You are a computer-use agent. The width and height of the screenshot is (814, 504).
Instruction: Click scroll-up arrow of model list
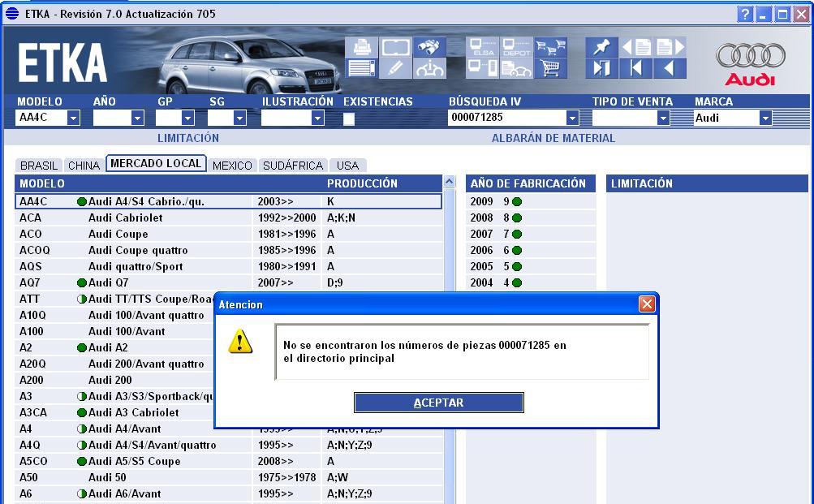pos(449,182)
